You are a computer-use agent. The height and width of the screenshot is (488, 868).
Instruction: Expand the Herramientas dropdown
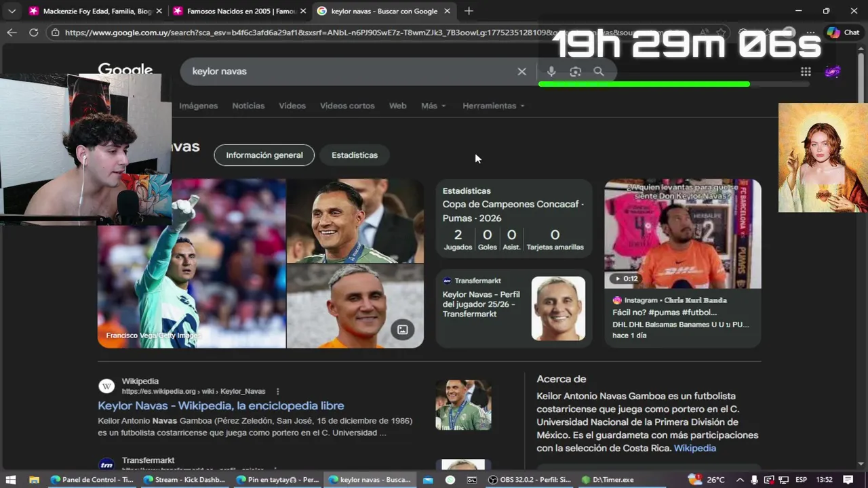[494, 106]
